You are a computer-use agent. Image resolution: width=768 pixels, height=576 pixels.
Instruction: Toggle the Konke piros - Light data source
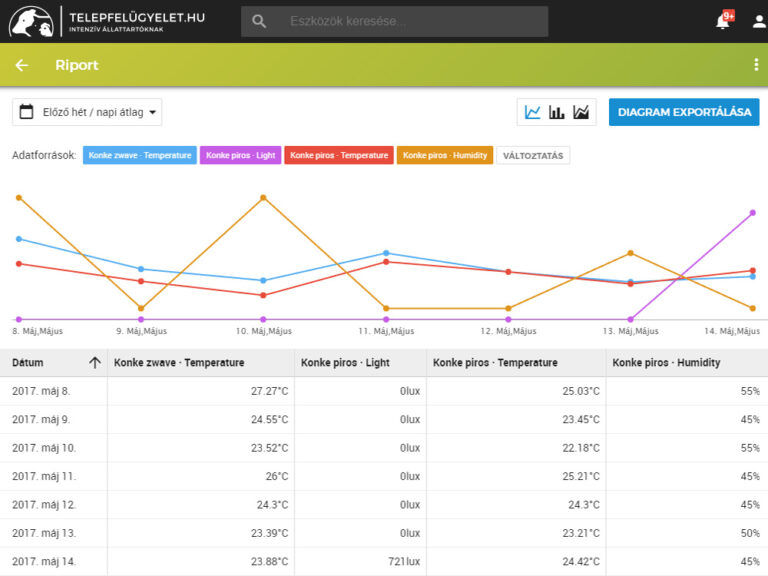click(240, 155)
